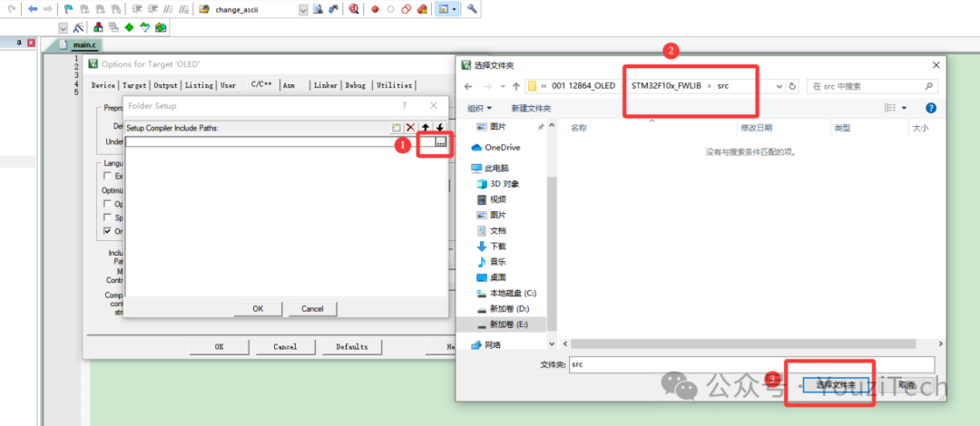This screenshot has width=980, height=426.
Task: Click OK in Folder Setup dialog
Action: 258,308
